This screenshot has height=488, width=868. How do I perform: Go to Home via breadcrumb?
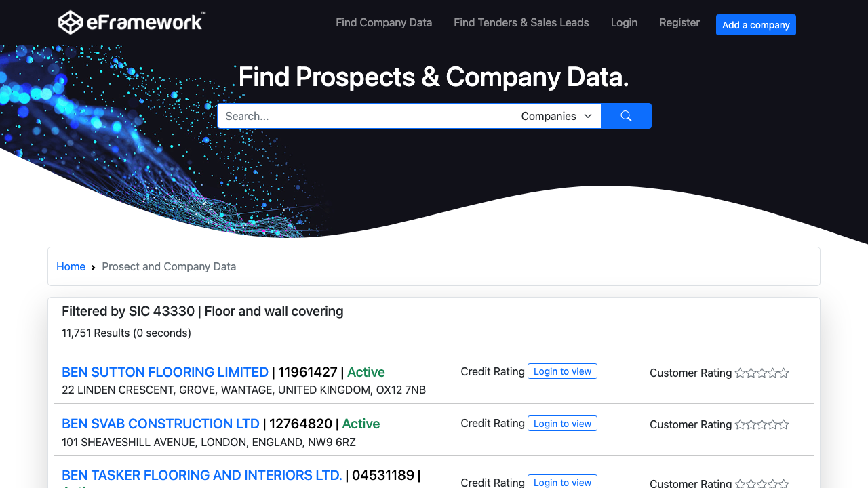coord(71,266)
